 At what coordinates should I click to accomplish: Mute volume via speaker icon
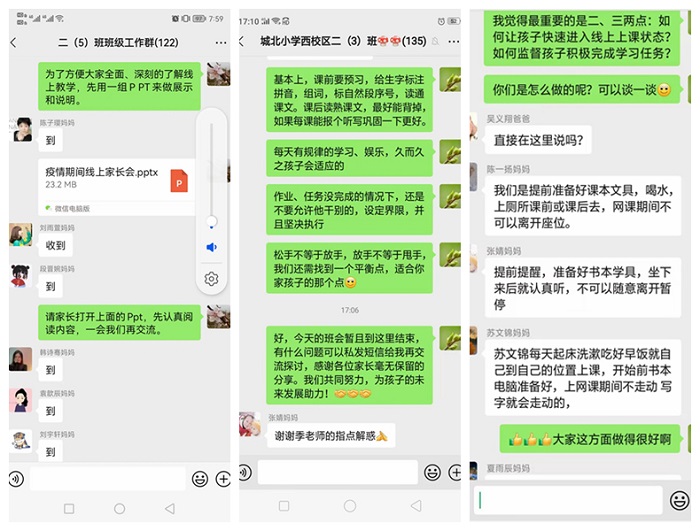click(x=211, y=247)
